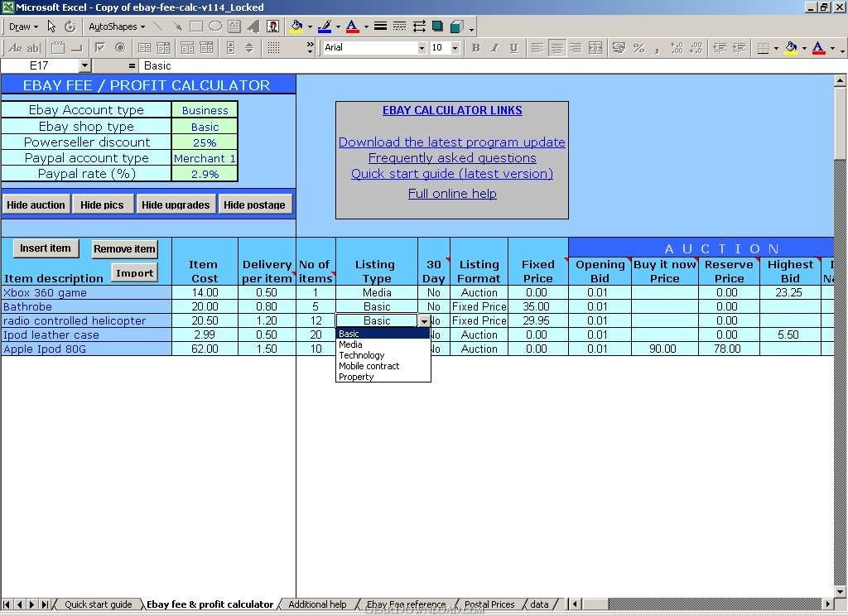This screenshot has height=616, width=848.
Task: Open the Shadow settings icon
Action: point(437,26)
